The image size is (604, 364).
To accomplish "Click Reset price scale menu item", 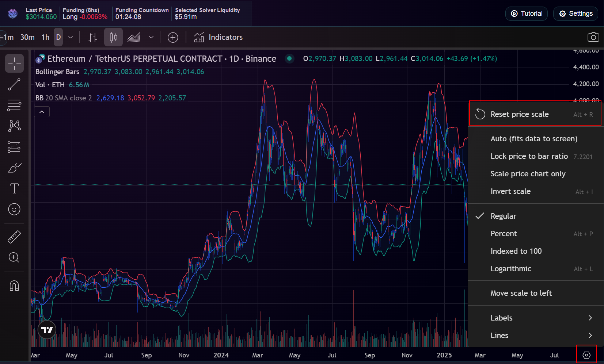I will coord(519,114).
